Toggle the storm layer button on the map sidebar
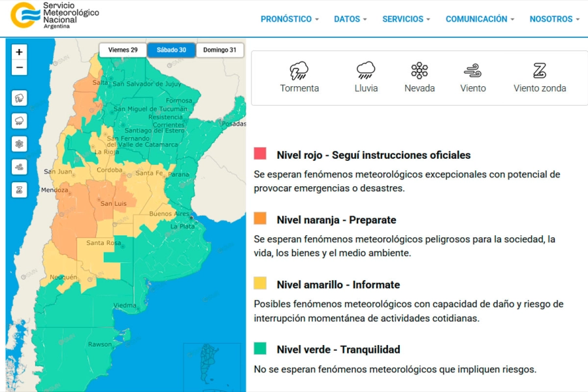Viewport: 588px width, 392px height. (20, 98)
